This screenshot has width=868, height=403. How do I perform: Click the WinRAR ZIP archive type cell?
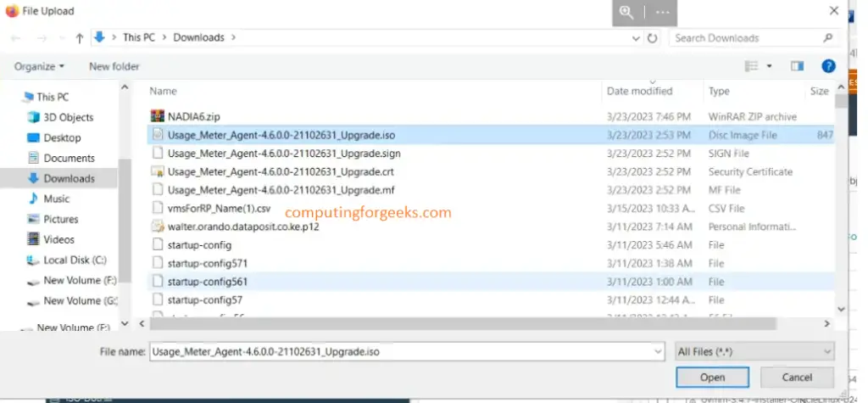click(753, 117)
